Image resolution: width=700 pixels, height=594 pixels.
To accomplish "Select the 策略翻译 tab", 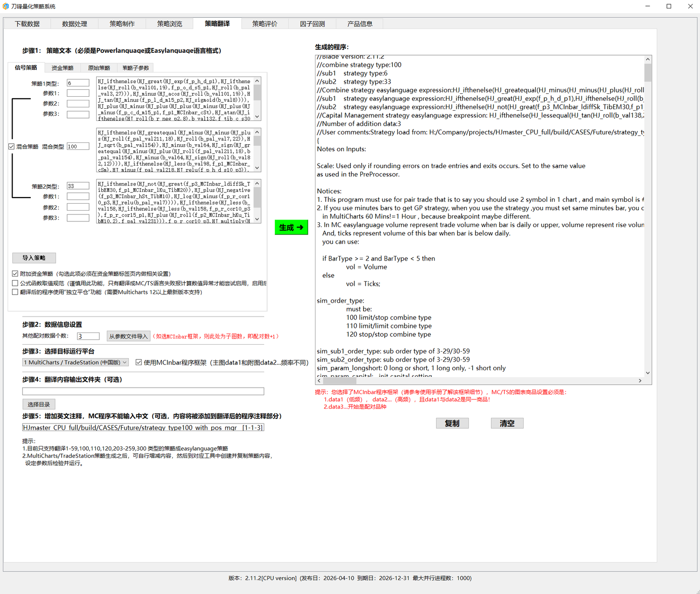I will coord(217,23).
